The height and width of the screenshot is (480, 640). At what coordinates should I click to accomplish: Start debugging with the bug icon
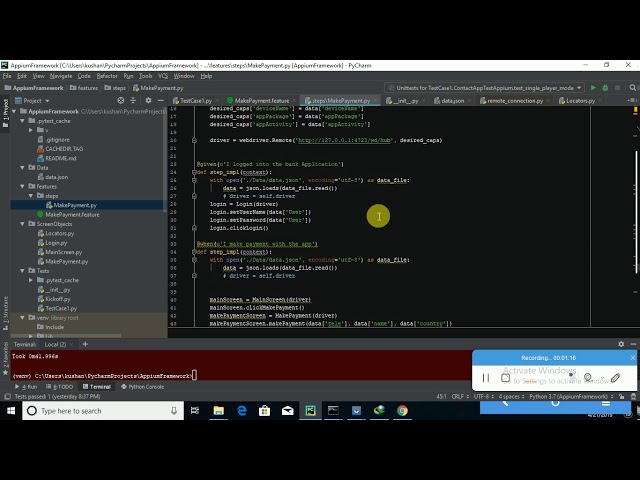point(605,88)
